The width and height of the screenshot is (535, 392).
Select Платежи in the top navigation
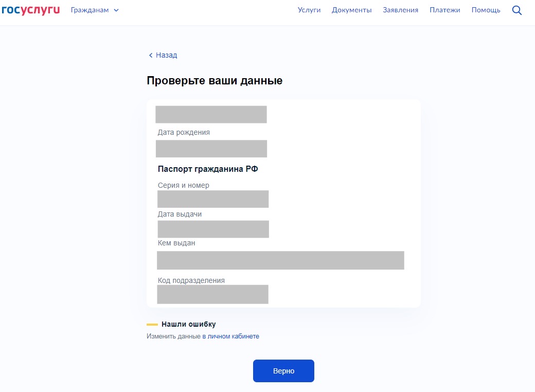pos(444,10)
